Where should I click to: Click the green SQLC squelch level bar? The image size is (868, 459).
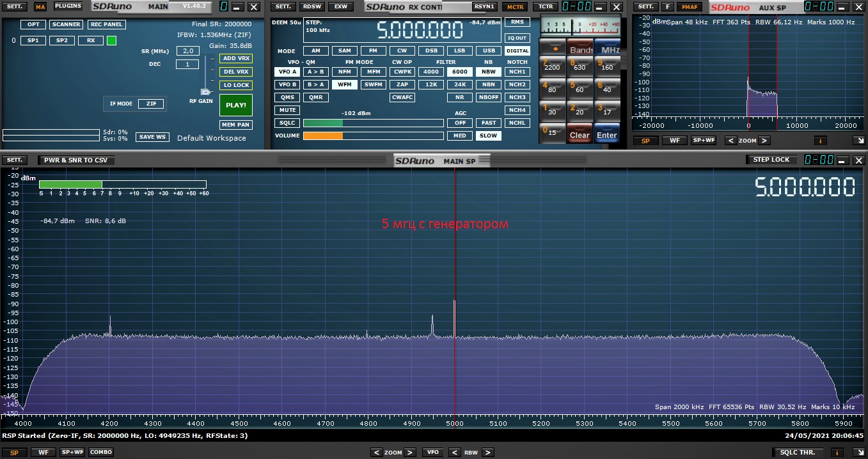(323, 123)
